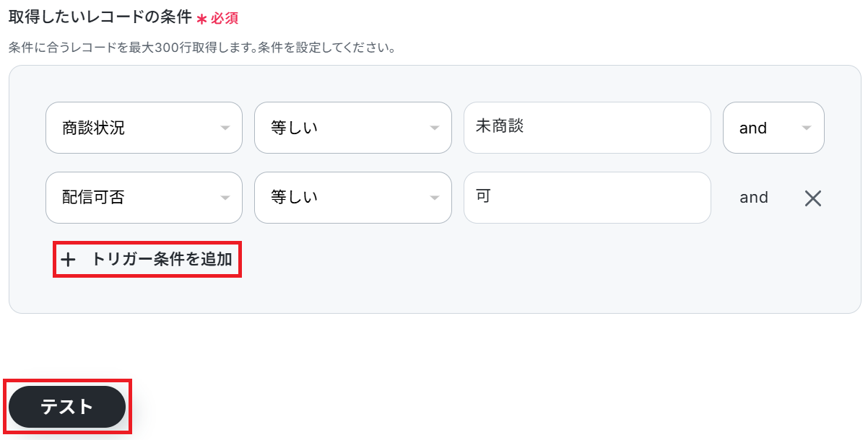The height and width of the screenshot is (440, 868).
Task: Open the and logical operator dropdown
Action: [x=773, y=128]
